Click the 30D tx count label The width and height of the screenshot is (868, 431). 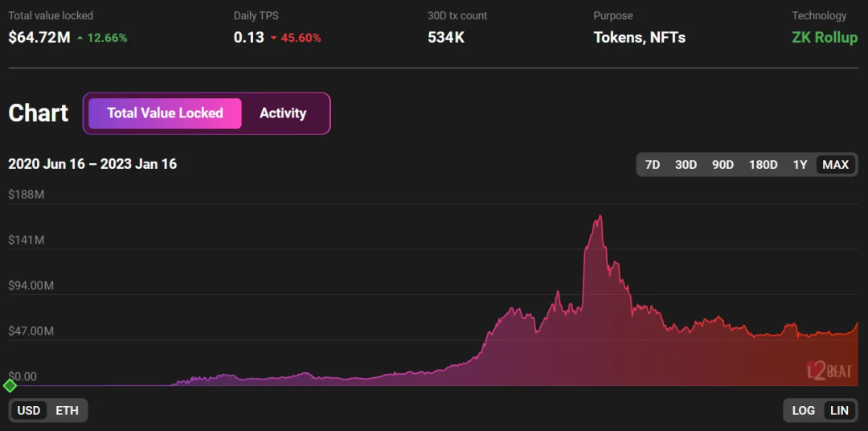457,15
